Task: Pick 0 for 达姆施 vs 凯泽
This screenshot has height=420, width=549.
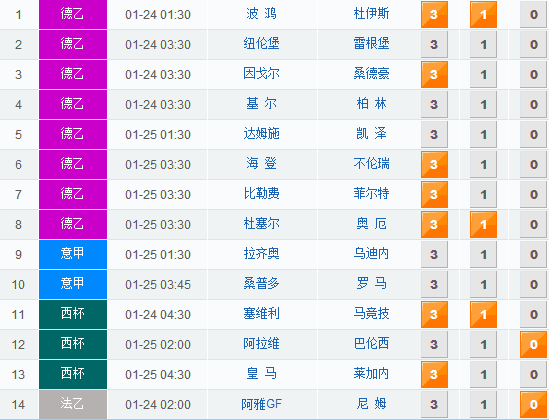Action: click(x=533, y=134)
